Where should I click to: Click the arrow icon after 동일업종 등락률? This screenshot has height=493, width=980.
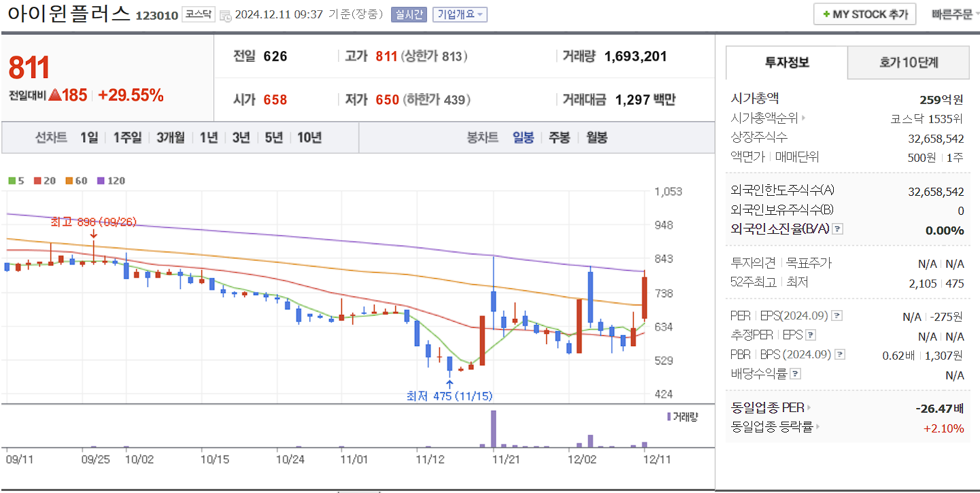(x=818, y=427)
